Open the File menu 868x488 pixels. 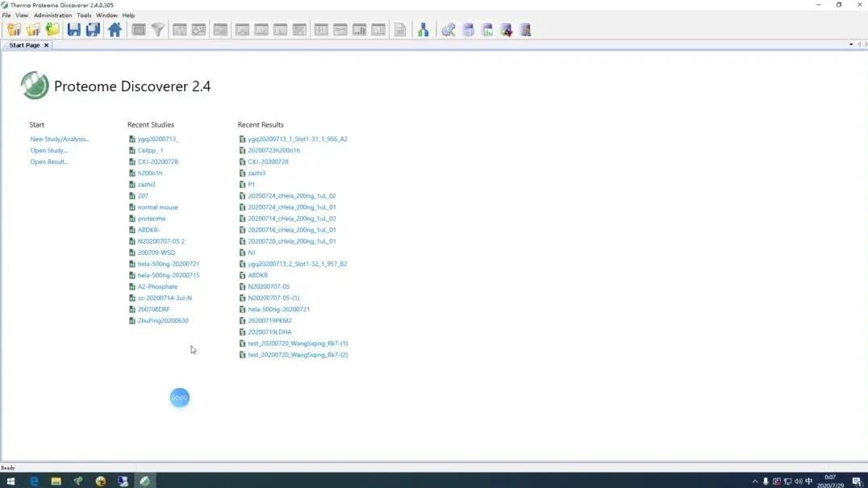click(6, 15)
